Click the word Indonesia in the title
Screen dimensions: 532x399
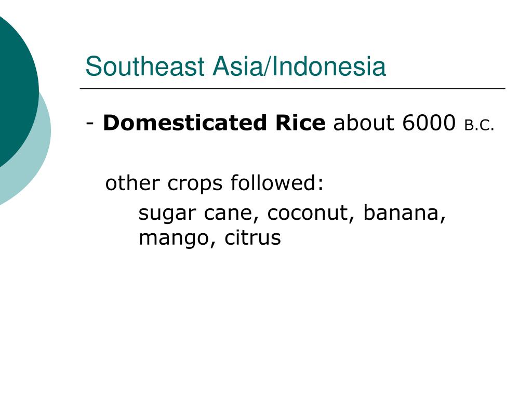pos(329,66)
